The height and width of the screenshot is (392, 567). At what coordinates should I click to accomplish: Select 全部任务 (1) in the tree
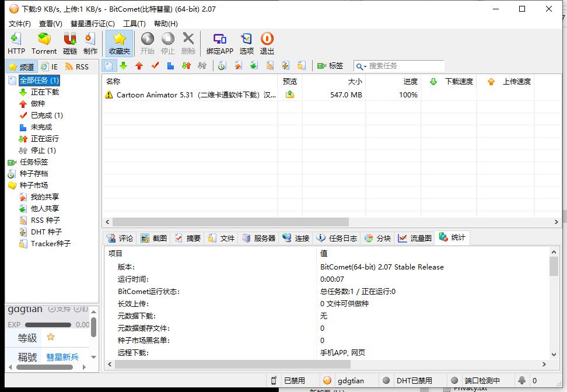[x=39, y=80]
